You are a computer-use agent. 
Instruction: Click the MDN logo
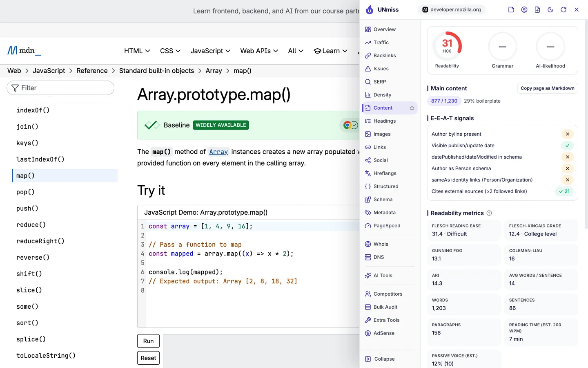click(24, 50)
